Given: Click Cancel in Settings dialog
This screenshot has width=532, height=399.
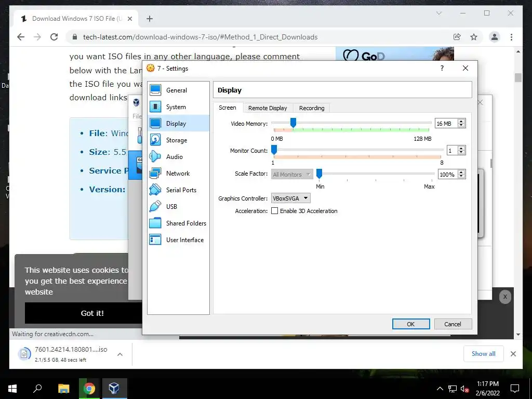Looking at the screenshot, I should (453, 324).
